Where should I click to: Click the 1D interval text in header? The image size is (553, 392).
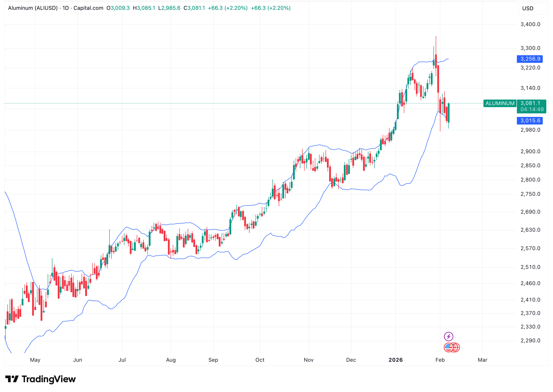point(66,8)
